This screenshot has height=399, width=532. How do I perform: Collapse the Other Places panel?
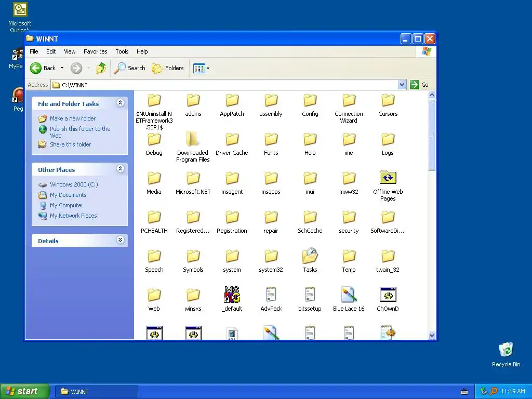click(120, 169)
